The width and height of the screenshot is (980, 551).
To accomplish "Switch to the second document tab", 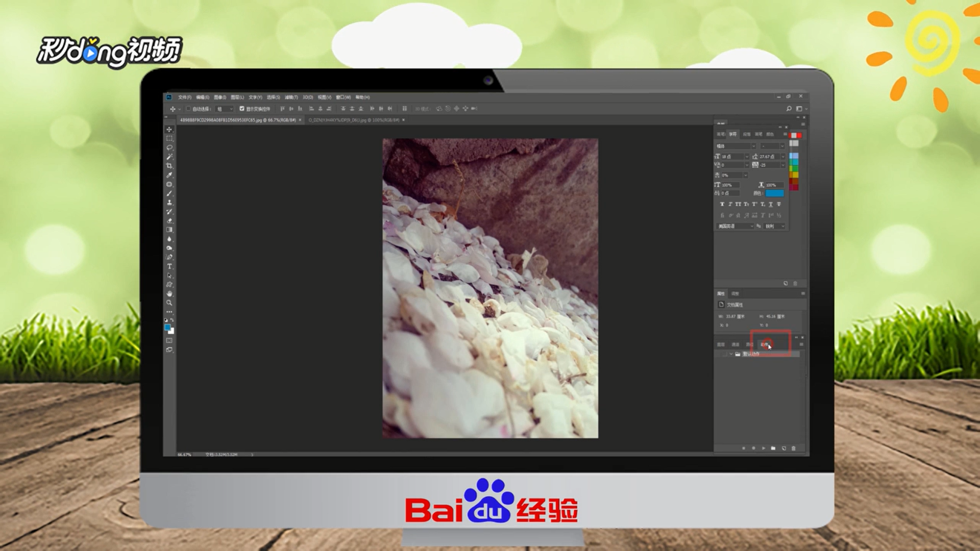I will (353, 120).
